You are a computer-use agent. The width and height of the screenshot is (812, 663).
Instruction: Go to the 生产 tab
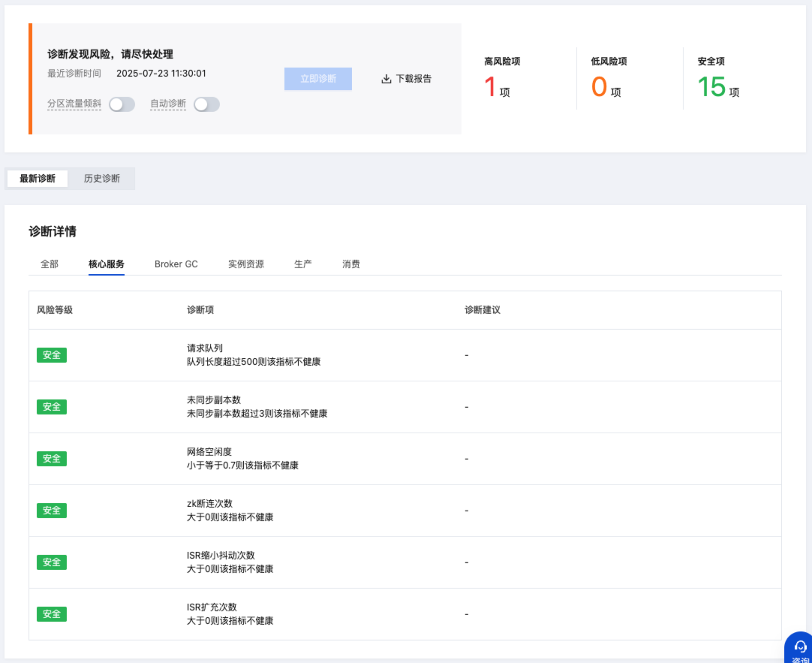[303, 264]
